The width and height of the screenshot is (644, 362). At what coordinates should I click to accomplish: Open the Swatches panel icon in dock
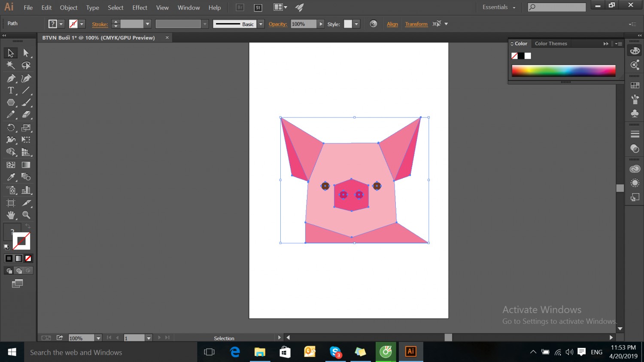[635, 85]
